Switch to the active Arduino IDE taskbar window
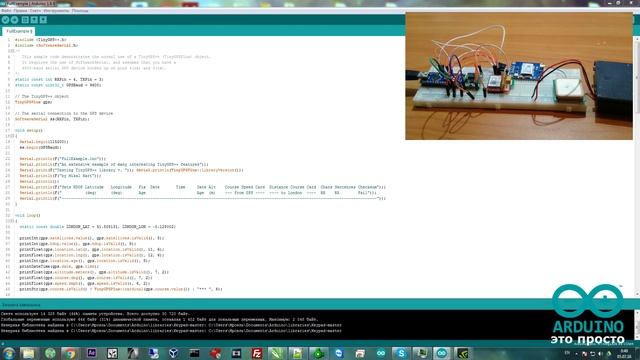The width and height of the screenshot is (640, 360). click(x=442, y=353)
